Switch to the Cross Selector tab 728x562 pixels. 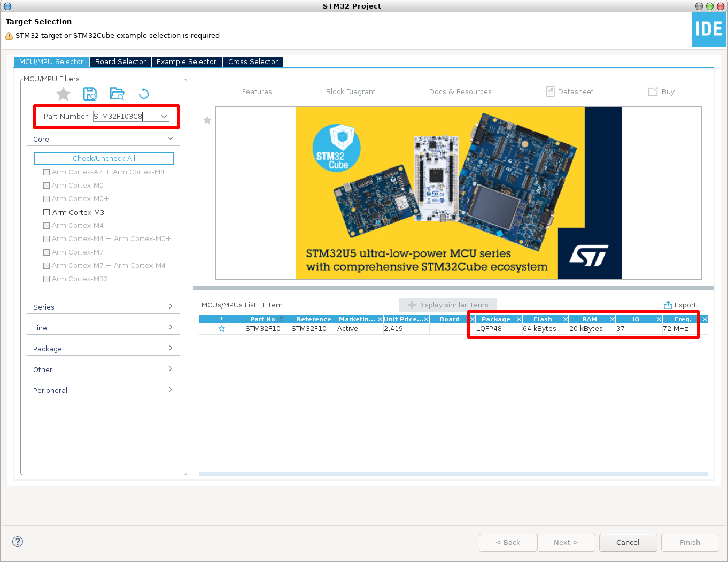tap(253, 61)
